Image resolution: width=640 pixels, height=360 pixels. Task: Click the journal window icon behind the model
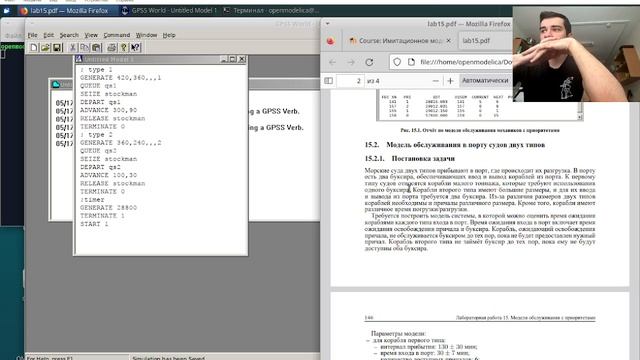tap(56, 84)
